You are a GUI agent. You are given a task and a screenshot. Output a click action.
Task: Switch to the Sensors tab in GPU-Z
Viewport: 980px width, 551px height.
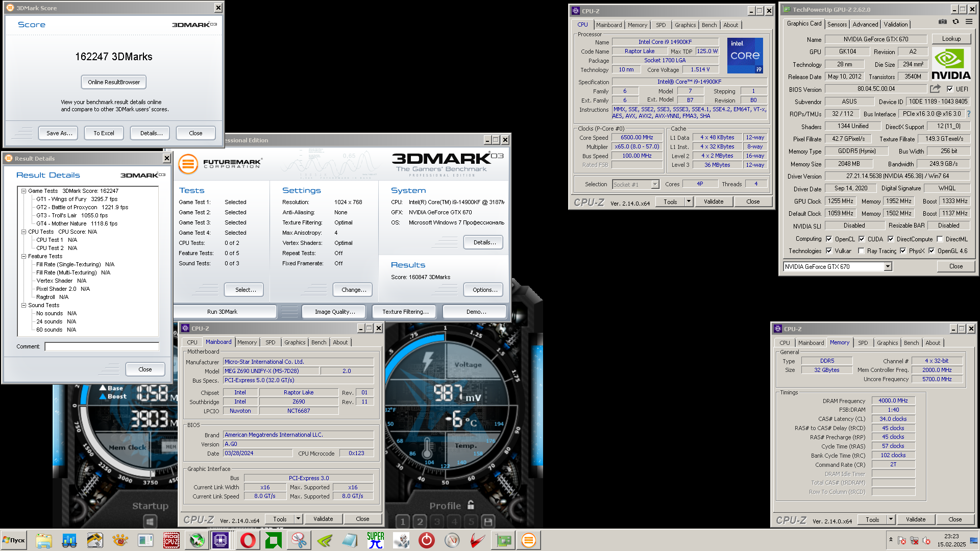837,24
